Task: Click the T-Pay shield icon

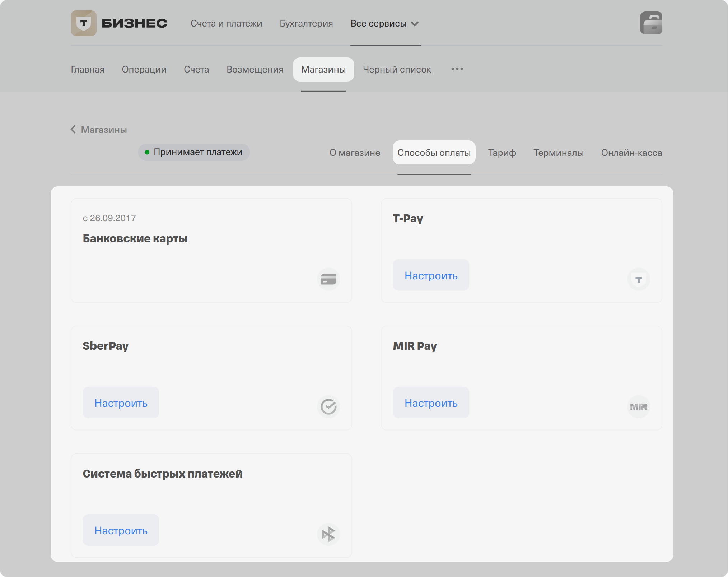Action: click(639, 279)
